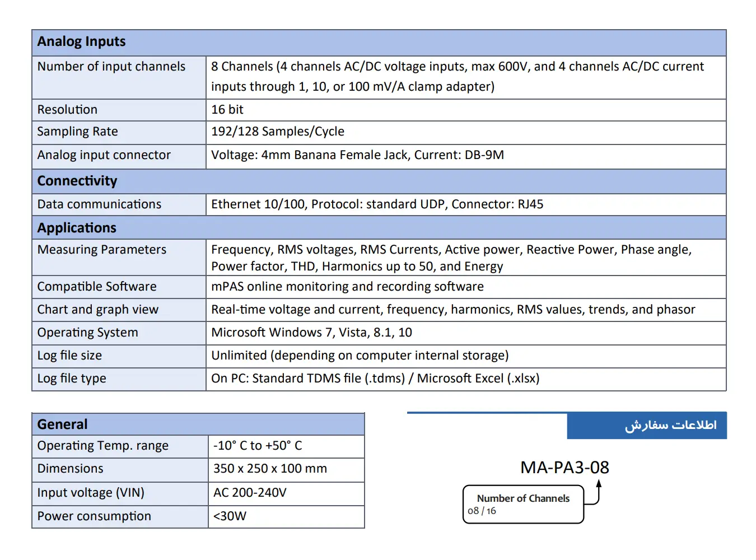The image size is (756, 560).
Task: Select the 'Power consumption' label
Action: coord(94,516)
